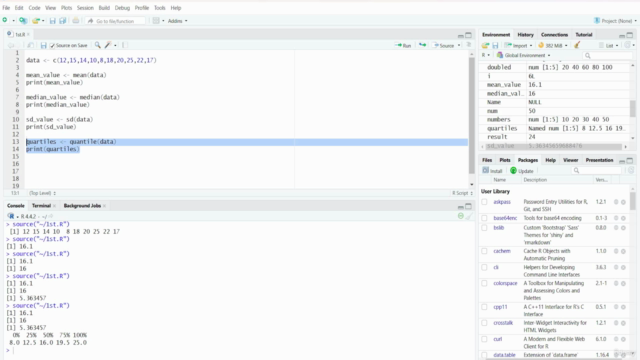This screenshot has height=360, width=640.
Task: Click the Refresh icon in Environment toolbar
Action: [628, 45]
